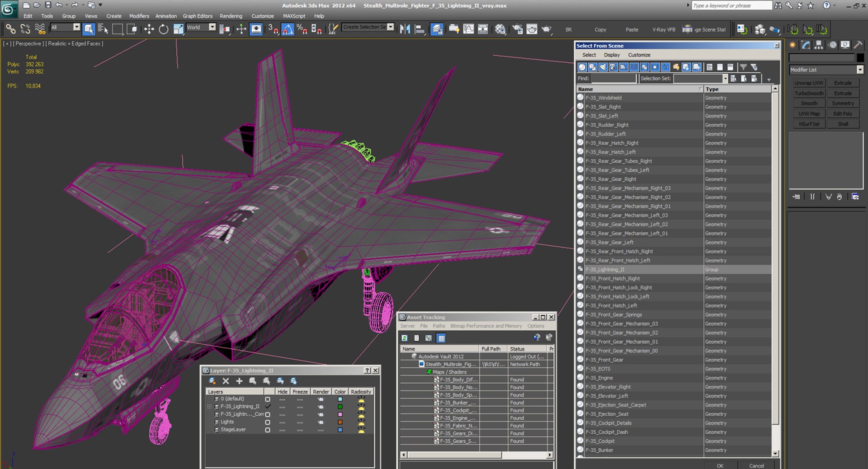Choose the Select and Uniform Scale tool
Image resolution: width=868 pixels, height=469 pixels.
click(x=178, y=29)
